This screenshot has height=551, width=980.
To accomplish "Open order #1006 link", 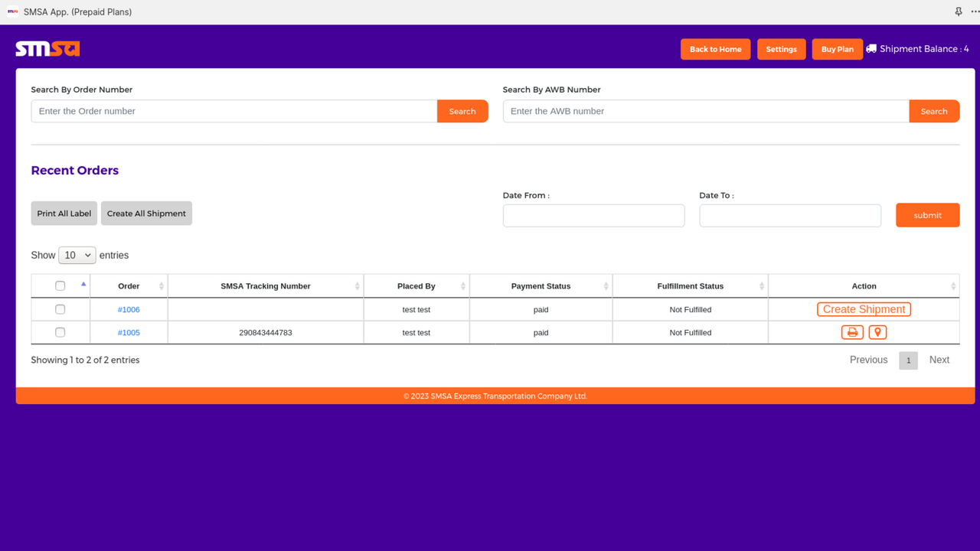I will pos(129,310).
